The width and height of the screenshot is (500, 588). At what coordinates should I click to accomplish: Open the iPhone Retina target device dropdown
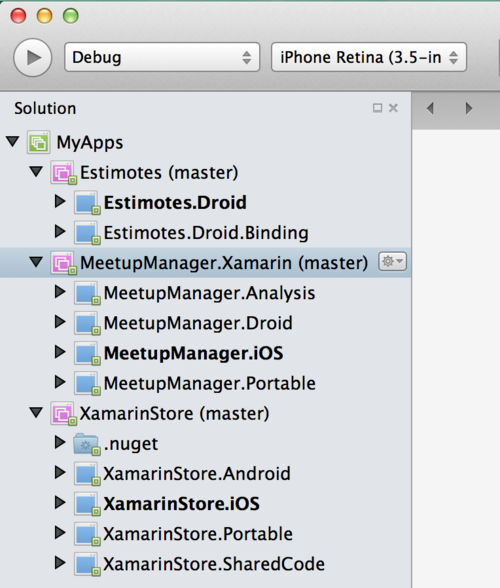(x=369, y=57)
